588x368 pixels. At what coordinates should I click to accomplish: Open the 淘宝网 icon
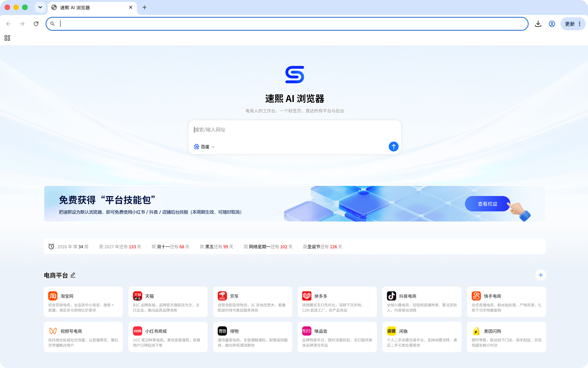(53, 296)
